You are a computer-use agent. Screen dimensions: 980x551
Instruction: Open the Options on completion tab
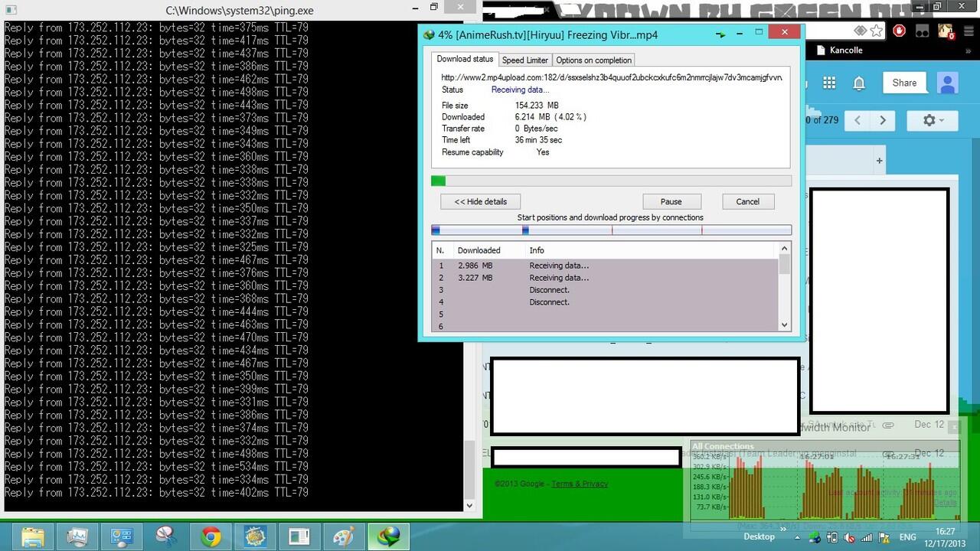[x=594, y=60]
